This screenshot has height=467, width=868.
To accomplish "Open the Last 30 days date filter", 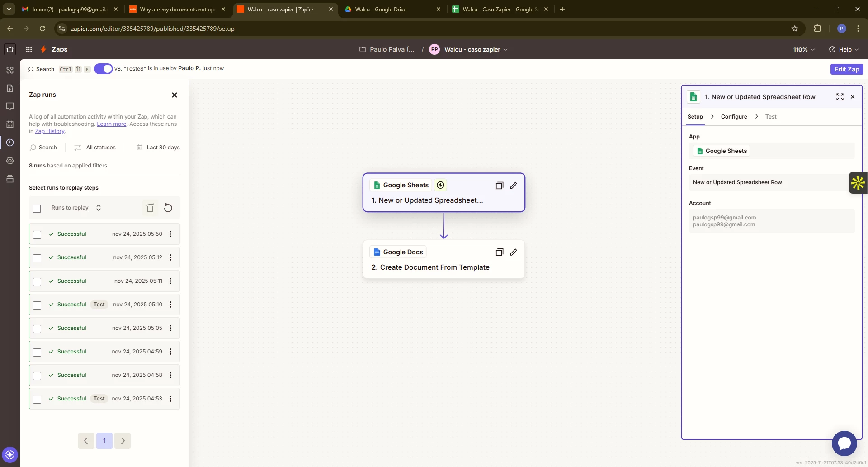I will pyautogui.click(x=158, y=148).
